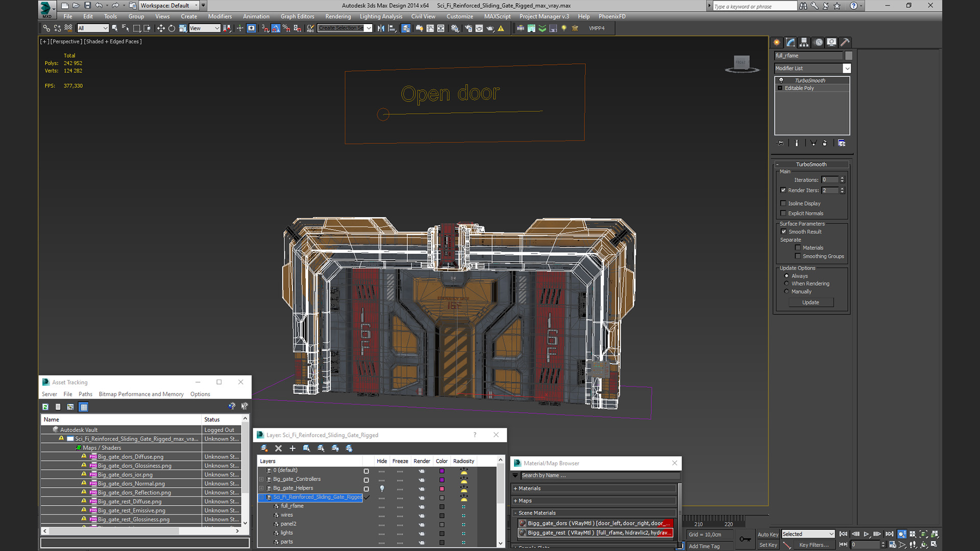Click Make Unique icon below modifier stack

813,143
